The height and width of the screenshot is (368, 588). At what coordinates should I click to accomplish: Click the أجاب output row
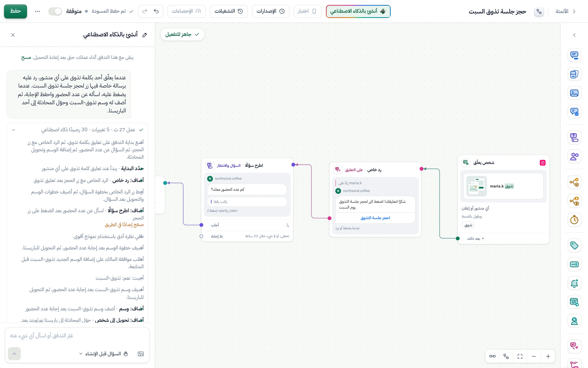click(247, 225)
